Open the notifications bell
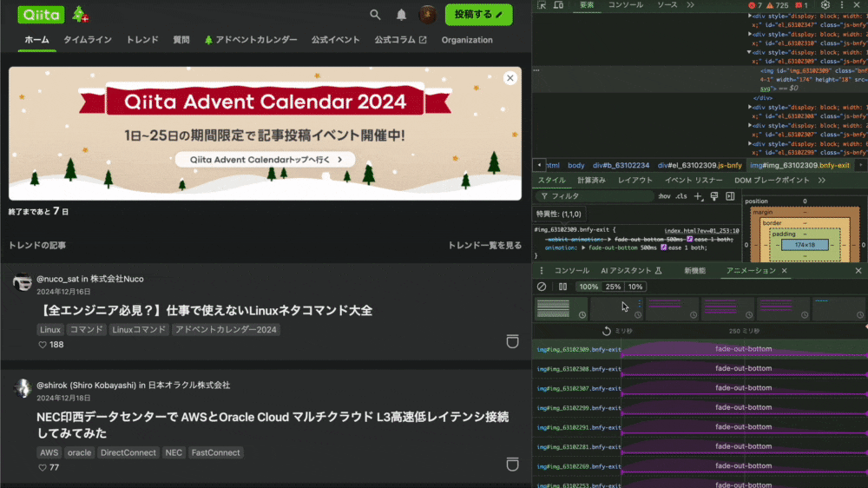Image resolution: width=868 pixels, height=488 pixels. tap(401, 15)
